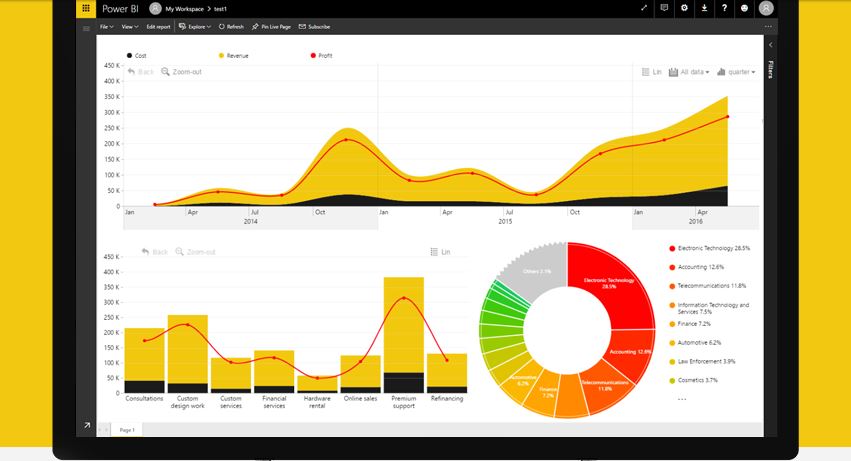Image resolution: width=851 pixels, height=461 pixels.
Task: Expand the Filters pane chevron
Action: [x=771, y=45]
